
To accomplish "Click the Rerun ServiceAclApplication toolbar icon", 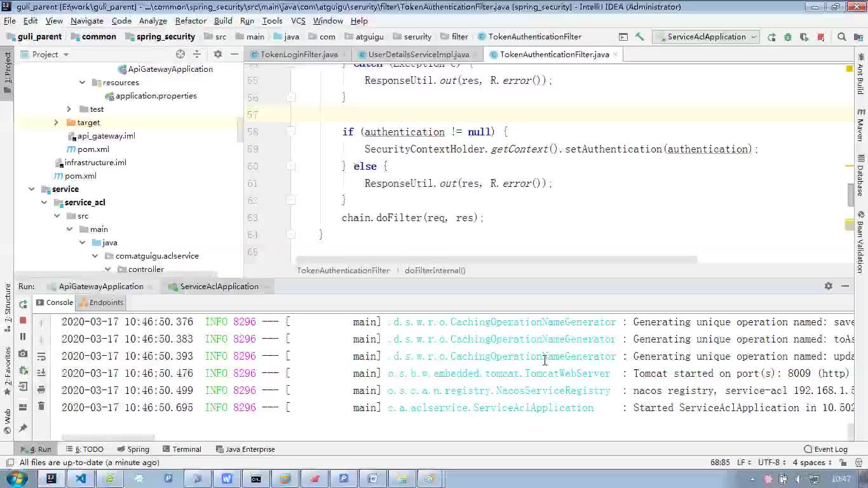I will tap(771, 37).
